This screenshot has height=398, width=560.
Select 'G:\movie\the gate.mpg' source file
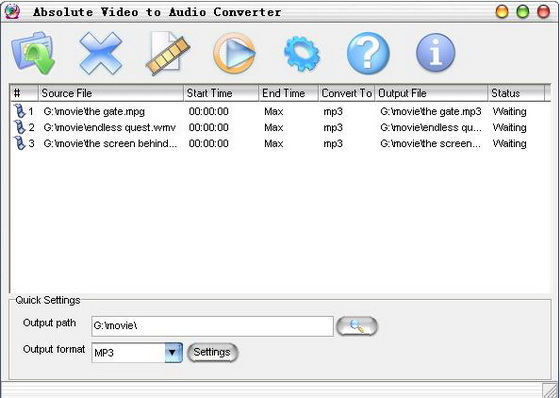tap(94, 111)
